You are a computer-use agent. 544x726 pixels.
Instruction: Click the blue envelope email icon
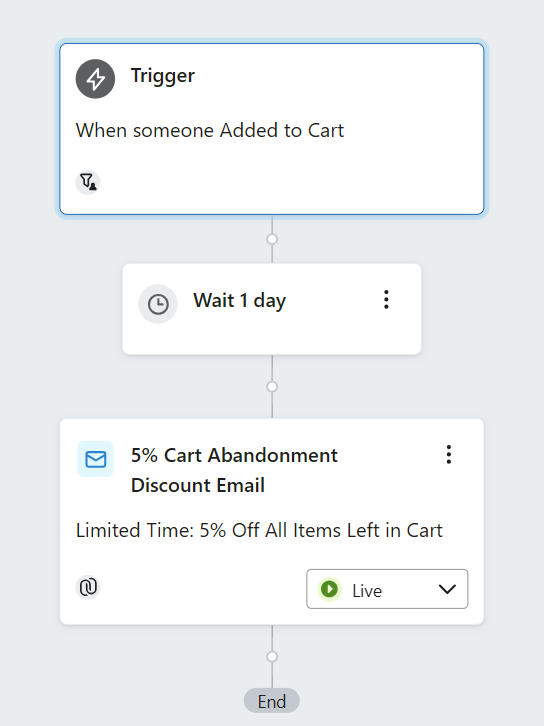[x=95, y=459]
